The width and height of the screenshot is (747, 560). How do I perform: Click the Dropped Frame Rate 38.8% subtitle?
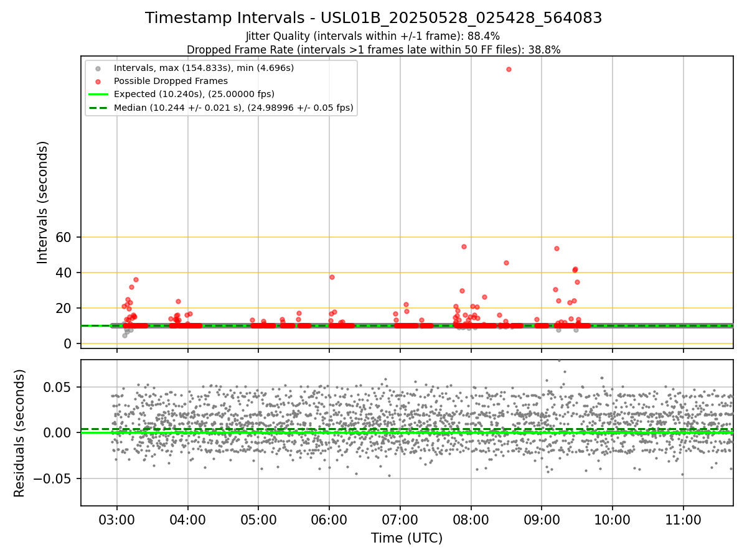[374, 50]
